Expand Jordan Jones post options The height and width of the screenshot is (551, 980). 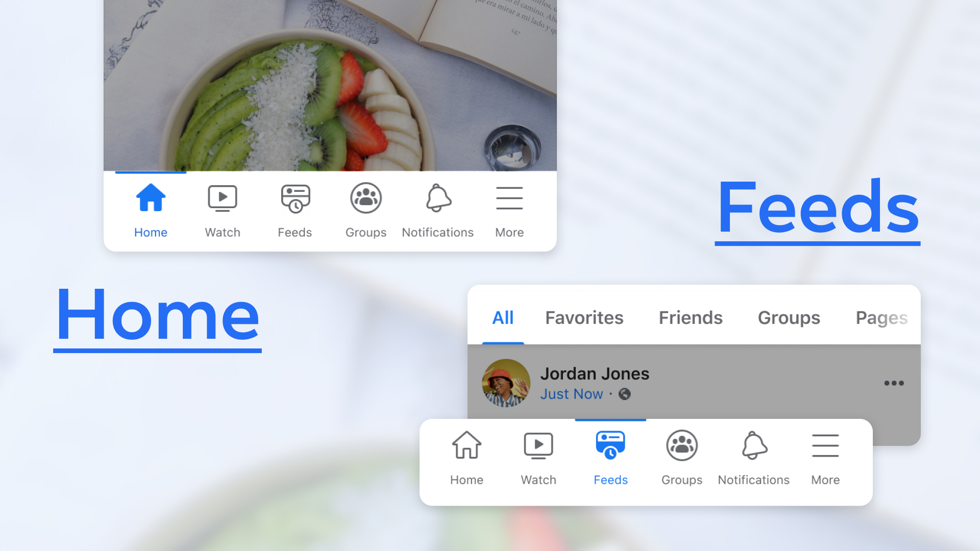pyautogui.click(x=894, y=383)
